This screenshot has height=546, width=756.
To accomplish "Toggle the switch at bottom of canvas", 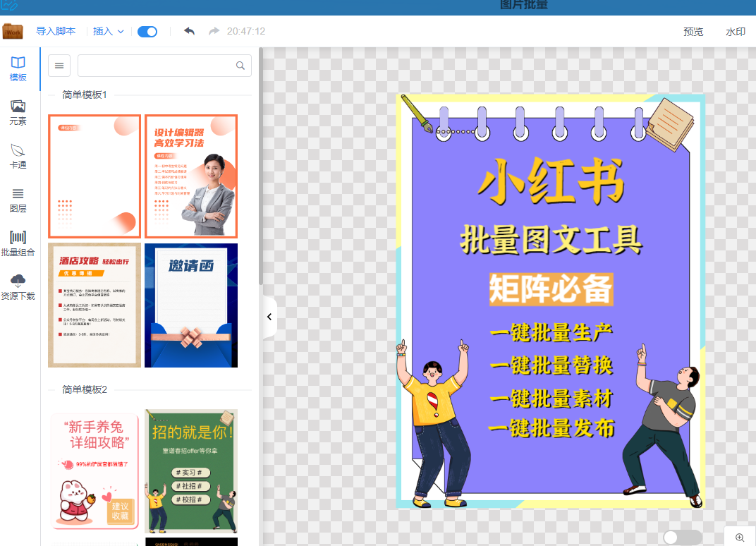I will pyautogui.click(x=681, y=537).
